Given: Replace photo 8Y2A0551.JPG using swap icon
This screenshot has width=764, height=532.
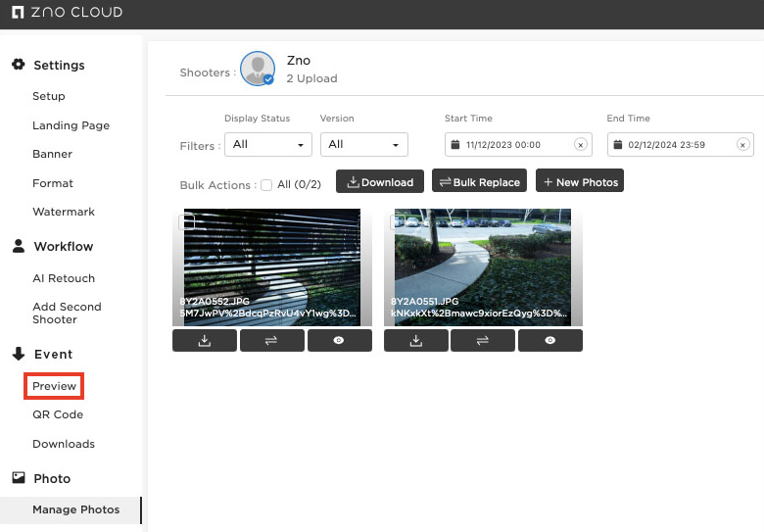Looking at the screenshot, I should (x=483, y=341).
